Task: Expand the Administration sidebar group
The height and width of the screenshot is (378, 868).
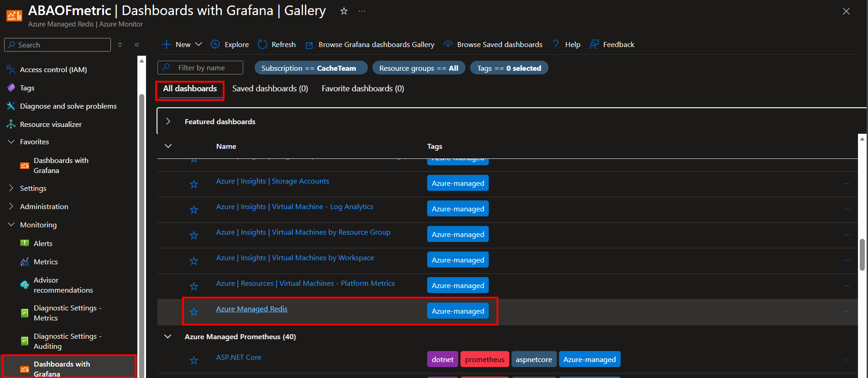Action: [x=11, y=206]
